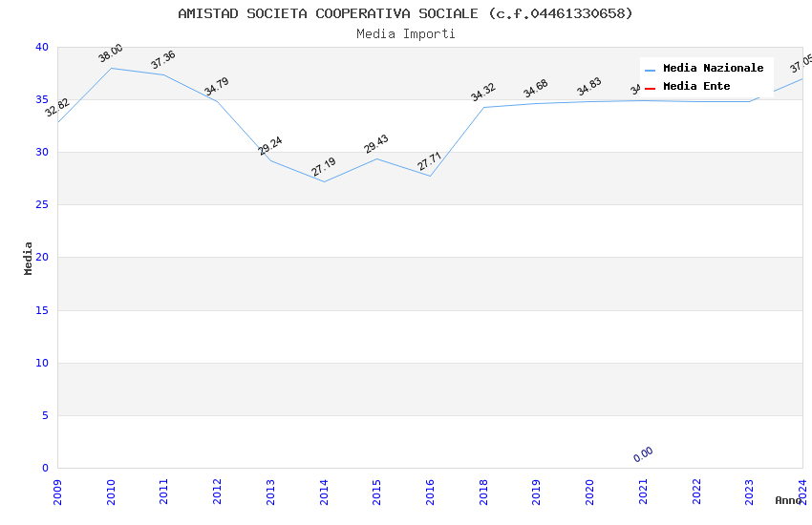Select year 2021 on the x-axis
This screenshot has height=525, width=812.
[643, 489]
